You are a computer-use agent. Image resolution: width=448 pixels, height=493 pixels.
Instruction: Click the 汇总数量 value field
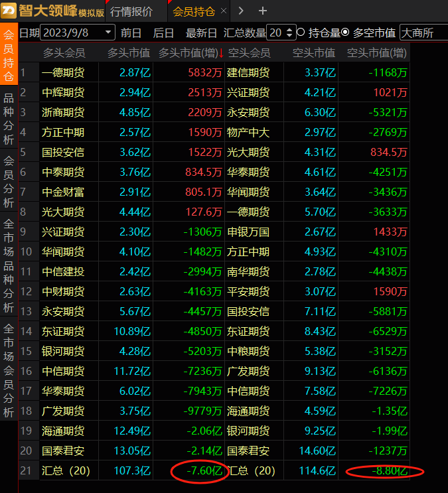coord(275,33)
